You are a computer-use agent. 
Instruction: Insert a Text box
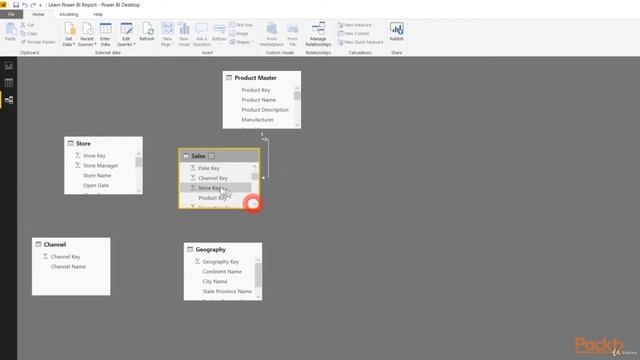click(241, 25)
